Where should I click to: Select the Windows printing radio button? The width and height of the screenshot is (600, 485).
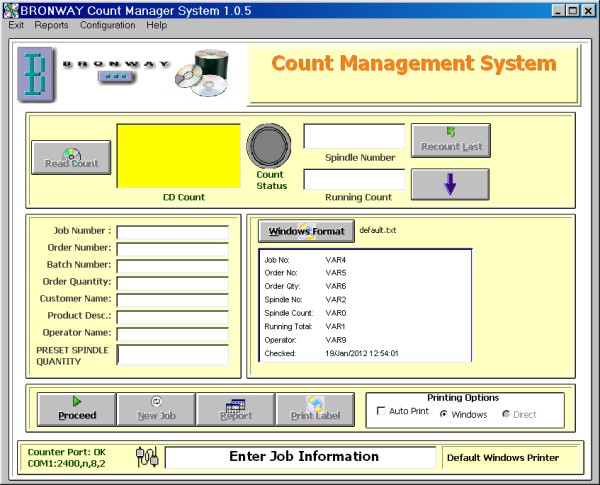[443, 414]
